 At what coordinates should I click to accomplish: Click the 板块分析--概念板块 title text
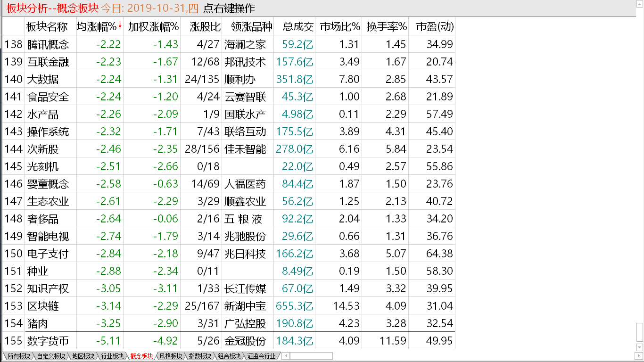pos(52,8)
